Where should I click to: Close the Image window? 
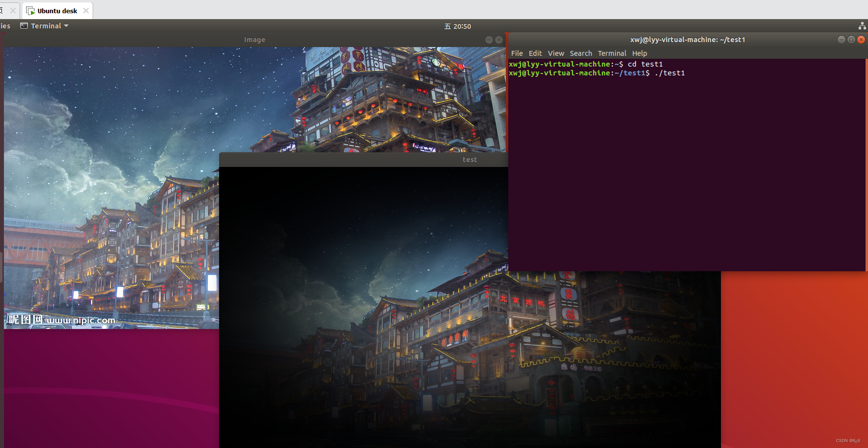coord(499,40)
